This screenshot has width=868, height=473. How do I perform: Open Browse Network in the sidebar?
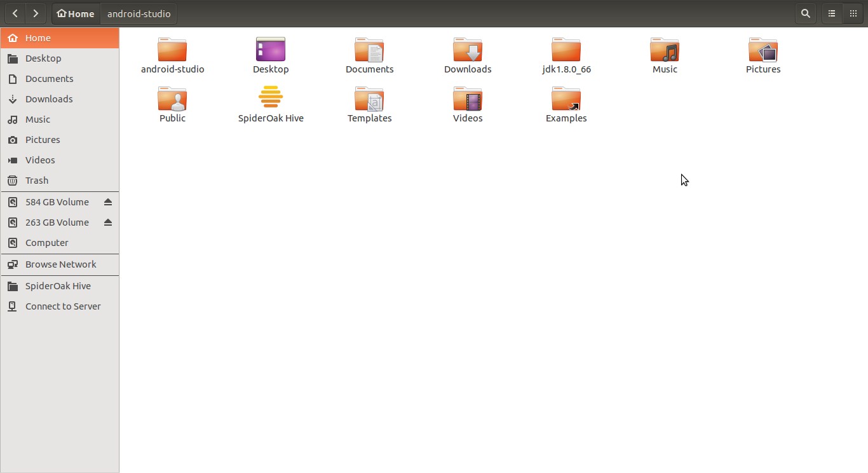point(60,264)
